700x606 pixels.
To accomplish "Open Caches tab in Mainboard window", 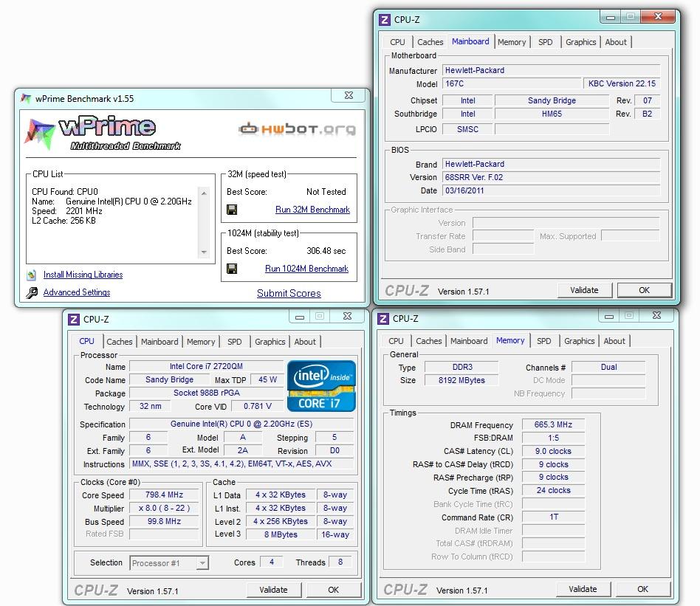I will click(430, 42).
